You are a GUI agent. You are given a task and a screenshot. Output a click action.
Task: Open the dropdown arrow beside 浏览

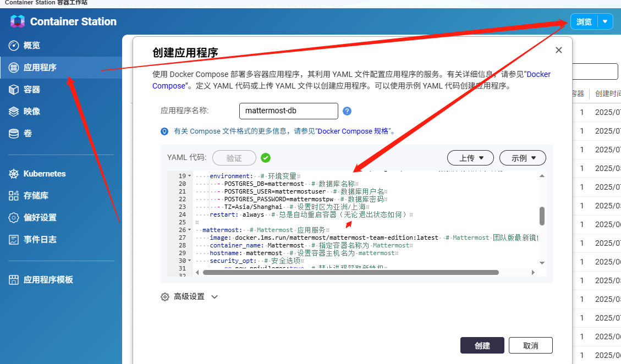coord(605,21)
